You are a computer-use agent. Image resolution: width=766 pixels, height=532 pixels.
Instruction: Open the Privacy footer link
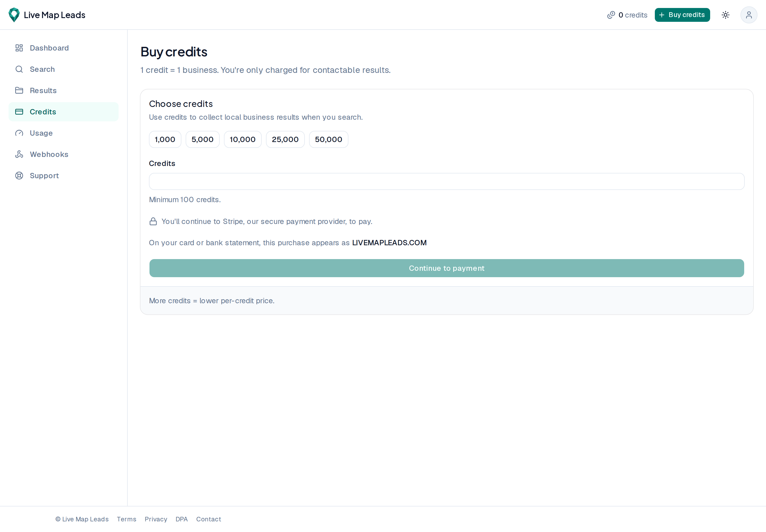[x=156, y=519]
